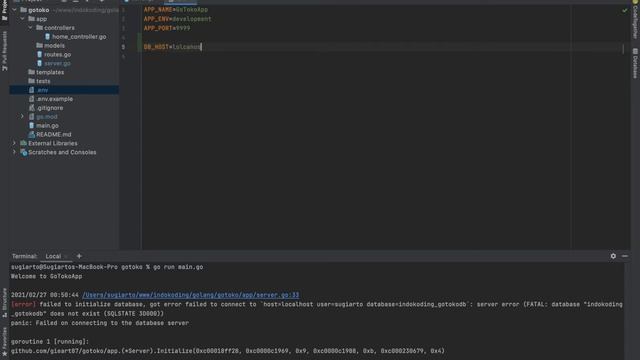The image size is (640, 360).
Task: Click 'goroutine 1 [running]:' line
Action: [x=50, y=342]
